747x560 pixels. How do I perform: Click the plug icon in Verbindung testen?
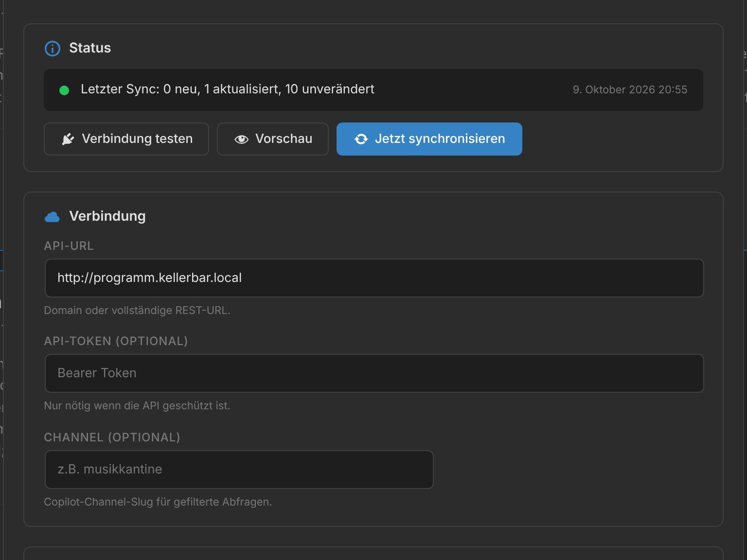(x=68, y=140)
